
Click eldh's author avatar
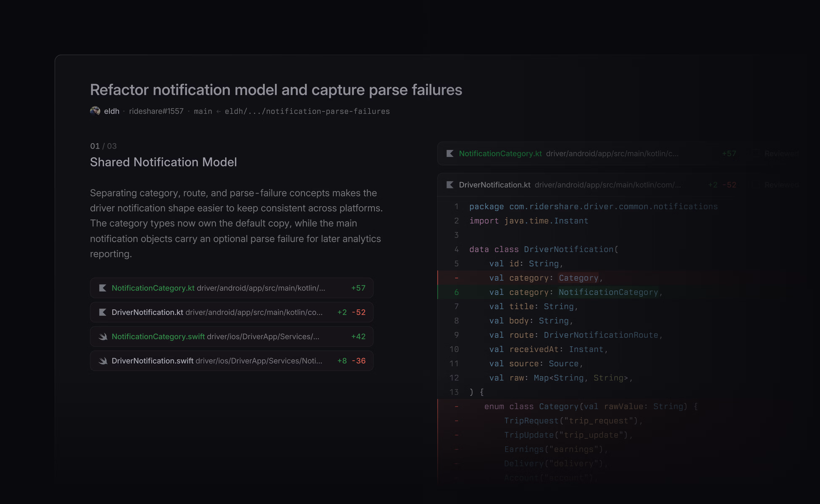tap(95, 111)
